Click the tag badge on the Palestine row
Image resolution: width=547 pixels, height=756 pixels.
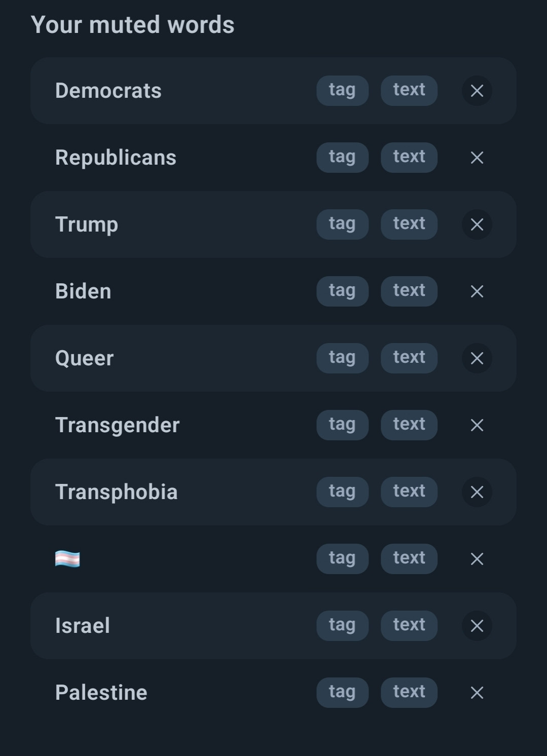[342, 693]
